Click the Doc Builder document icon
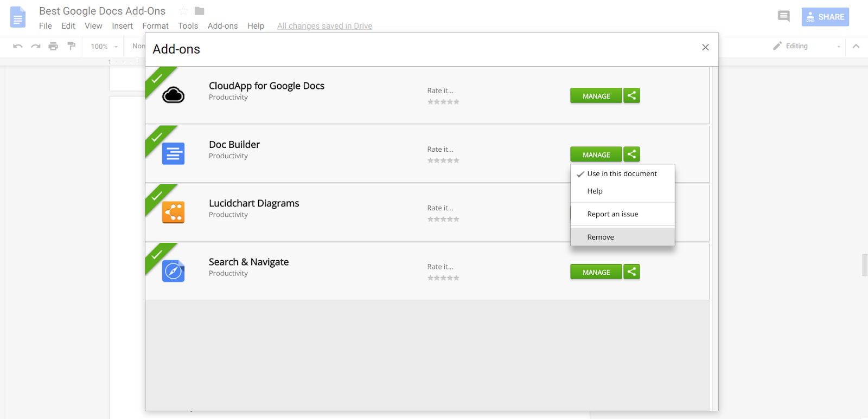The image size is (868, 419). [x=174, y=154]
